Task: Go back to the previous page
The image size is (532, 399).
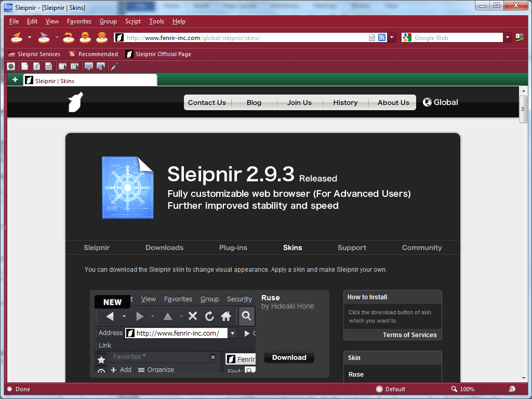Action: (x=16, y=37)
